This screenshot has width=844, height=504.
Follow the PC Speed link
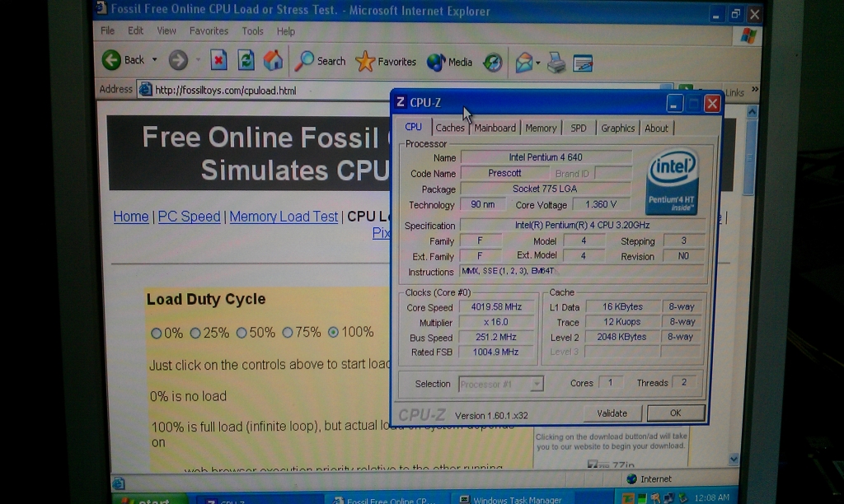189,217
